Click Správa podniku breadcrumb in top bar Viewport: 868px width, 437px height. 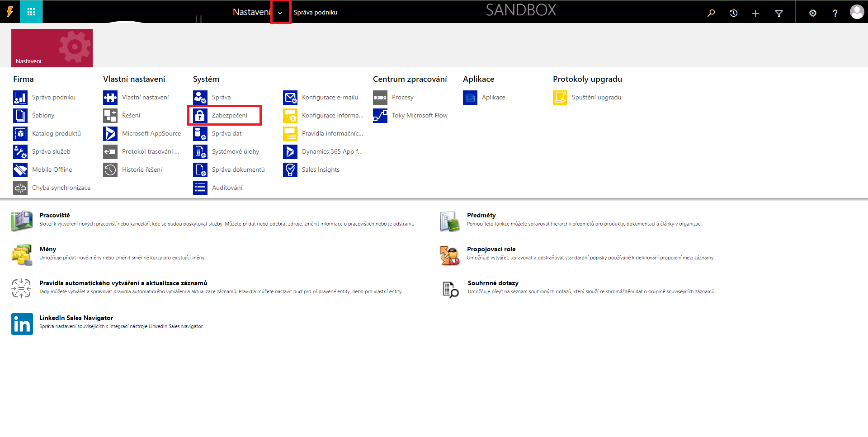click(x=315, y=13)
